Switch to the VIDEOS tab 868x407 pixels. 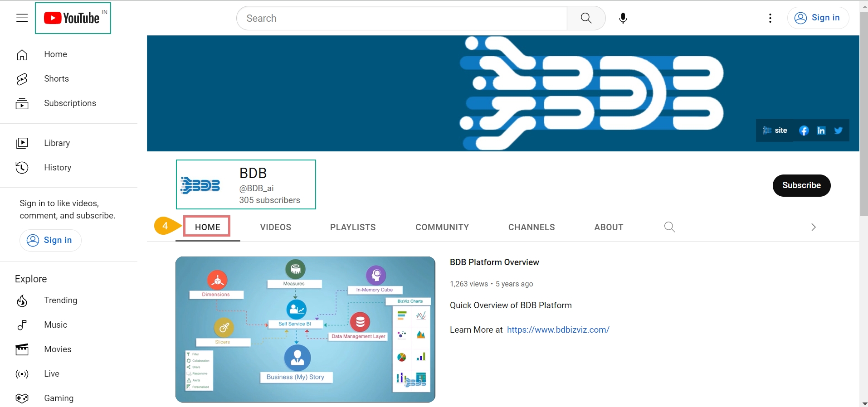pyautogui.click(x=276, y=227)
